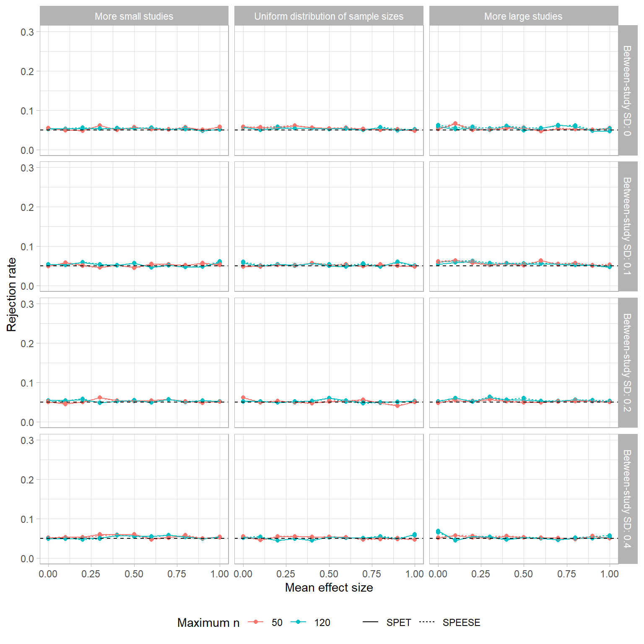Click low red point at 0.9, uniform SD 0.2 panel

[397, 405]
